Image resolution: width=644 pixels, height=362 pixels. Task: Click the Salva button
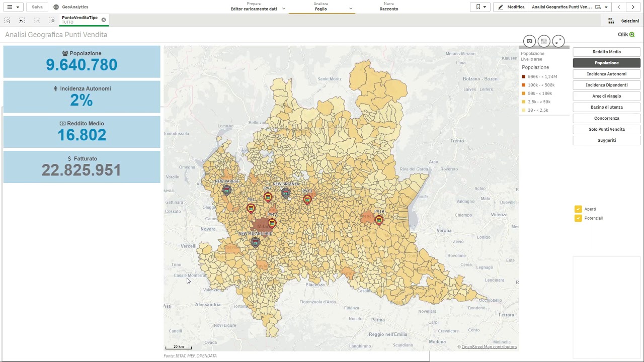pos(37,7)
